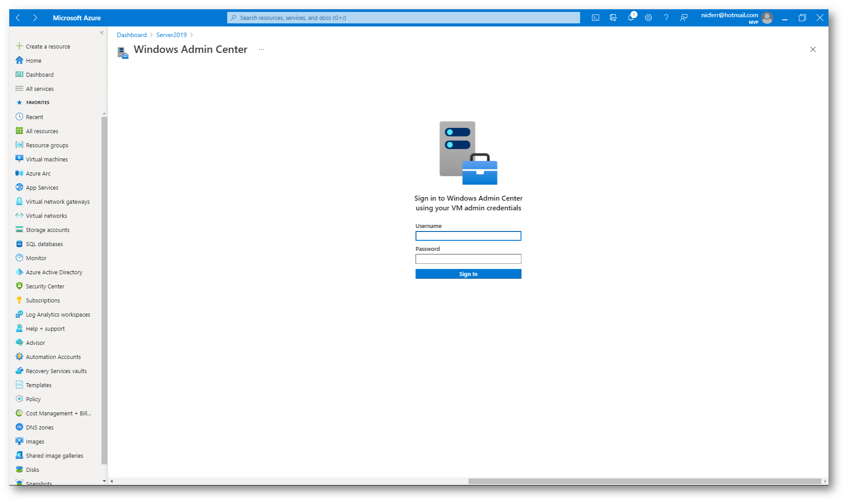
Task: Open portal settings gear icon
Action: (648, 18)
